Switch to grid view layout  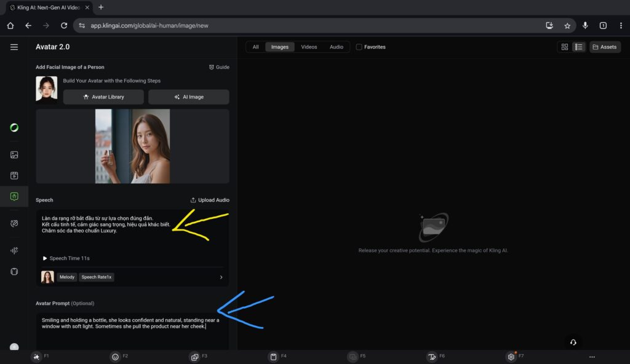(565, 47)
